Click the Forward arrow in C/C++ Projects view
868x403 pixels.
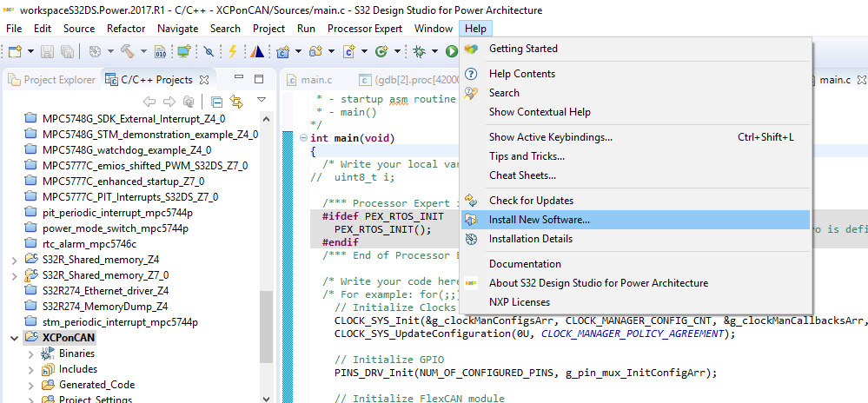click(x=169, y=102)
